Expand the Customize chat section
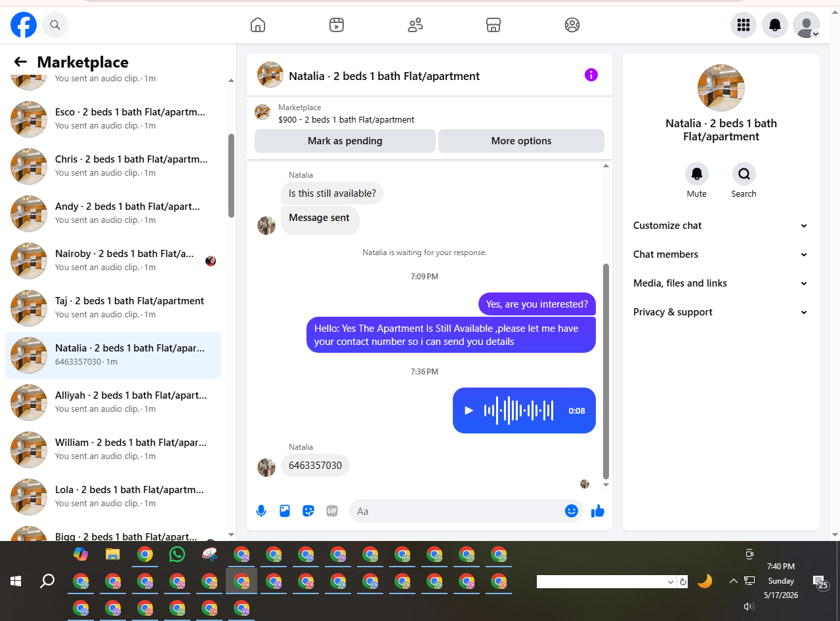Screen dimensions: 840x621 point(721,226)
